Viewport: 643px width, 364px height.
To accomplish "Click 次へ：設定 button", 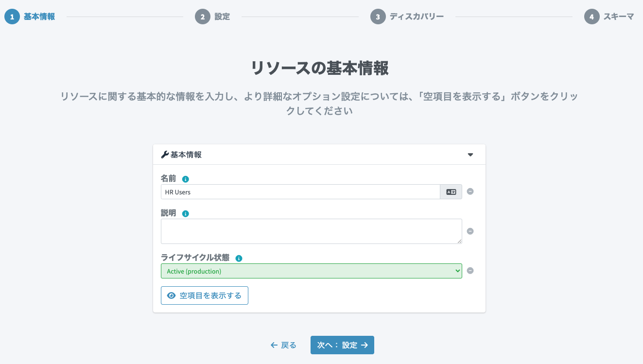I will [342, 345].
